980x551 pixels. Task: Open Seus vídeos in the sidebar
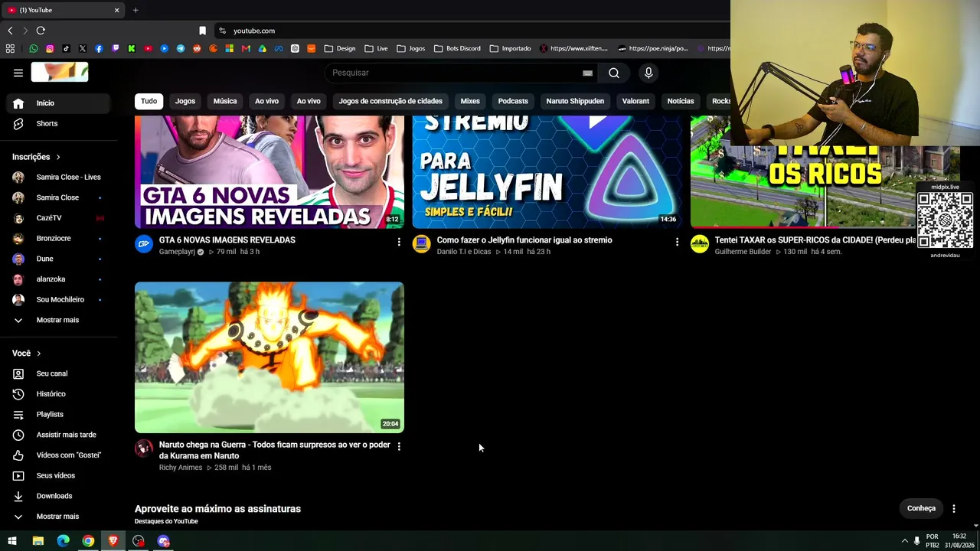pos(58,475)
